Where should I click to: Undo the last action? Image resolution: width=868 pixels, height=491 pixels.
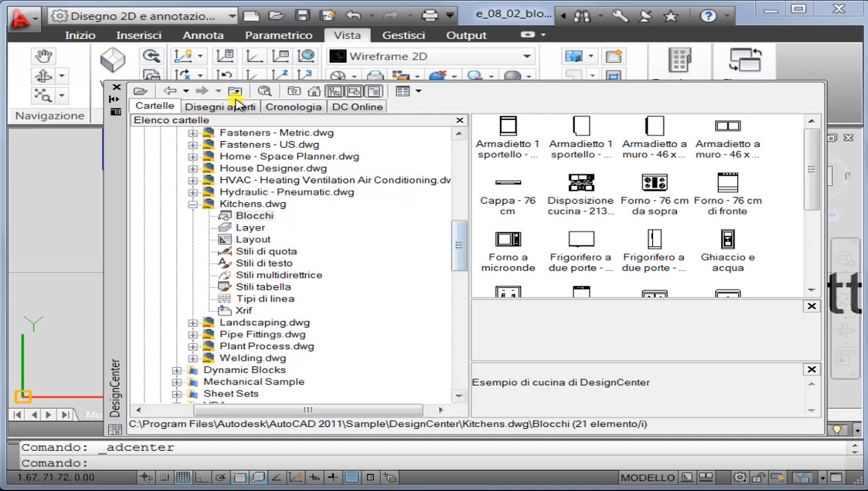click(353, 16)
